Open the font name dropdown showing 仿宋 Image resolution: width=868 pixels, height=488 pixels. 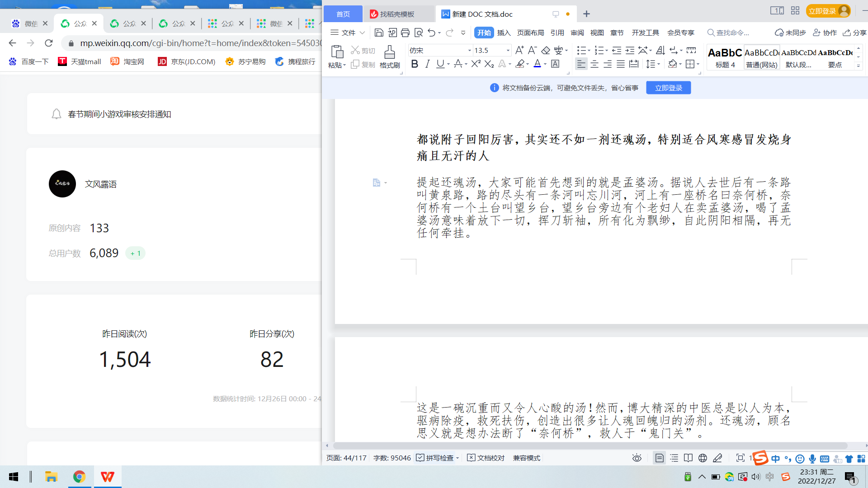click(469, 50)
